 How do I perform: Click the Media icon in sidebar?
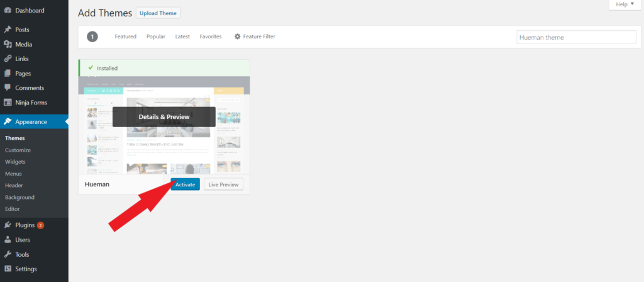click(8, 45)
